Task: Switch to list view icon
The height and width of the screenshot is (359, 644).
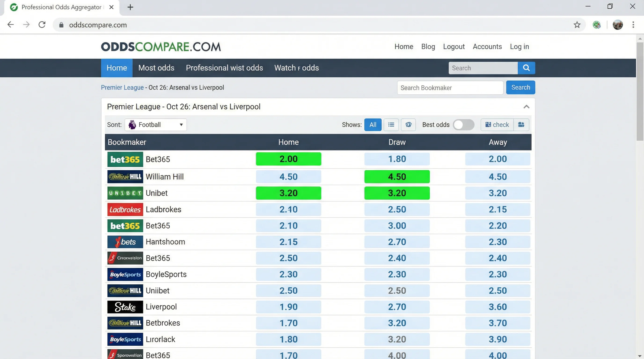Action: click(x=391, y=125)
